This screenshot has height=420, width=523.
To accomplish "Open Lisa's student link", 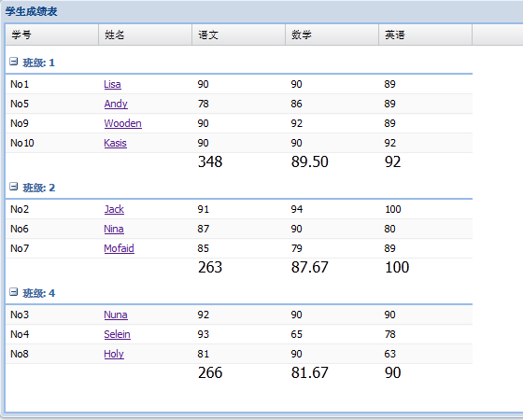I will [112, 84].
